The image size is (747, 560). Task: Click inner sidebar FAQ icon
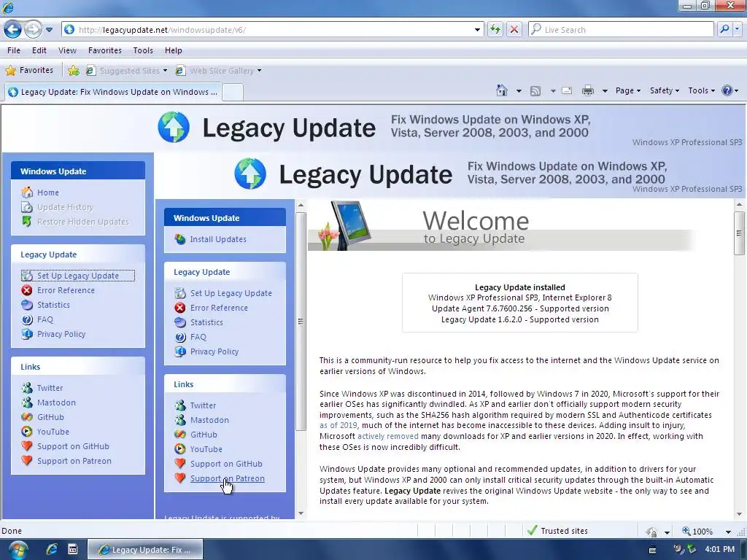180,337
